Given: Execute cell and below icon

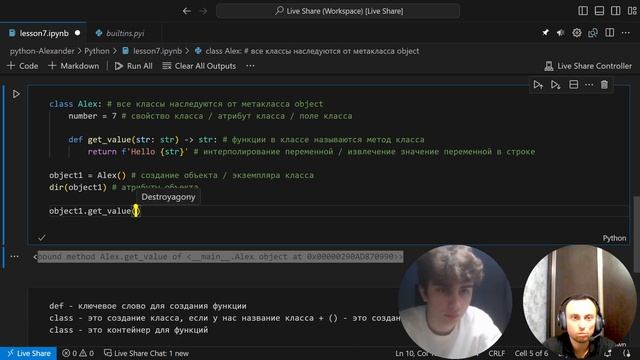Looking at the screenshot, I should [x=556, y=85].
